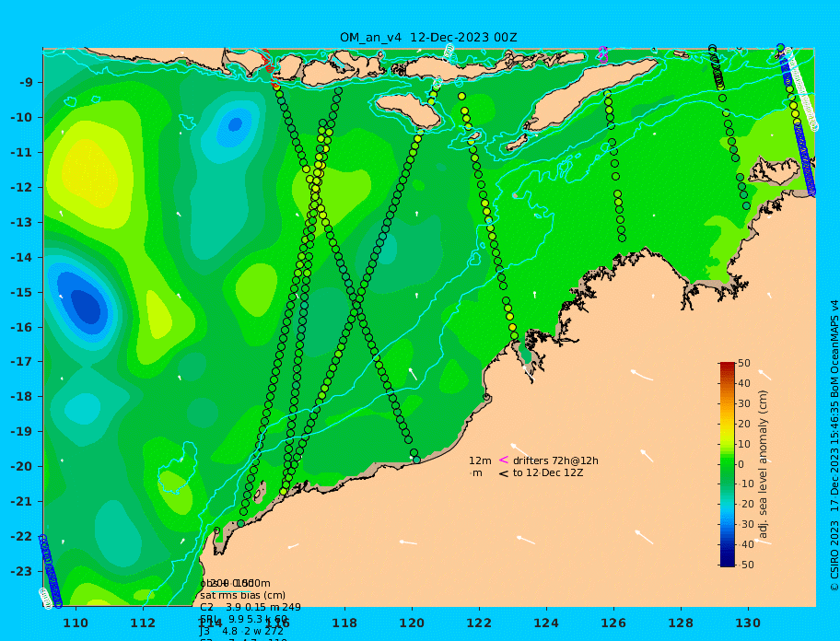Select the latitude label -16

click(x=21, y=327)
